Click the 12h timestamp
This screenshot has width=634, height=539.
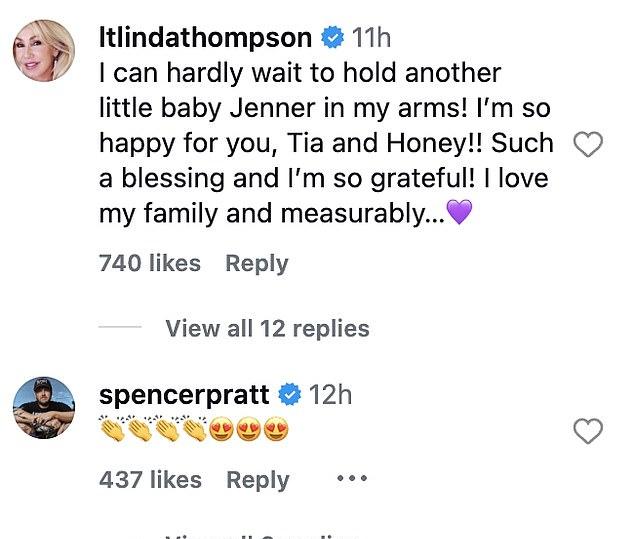pos(330,395)
